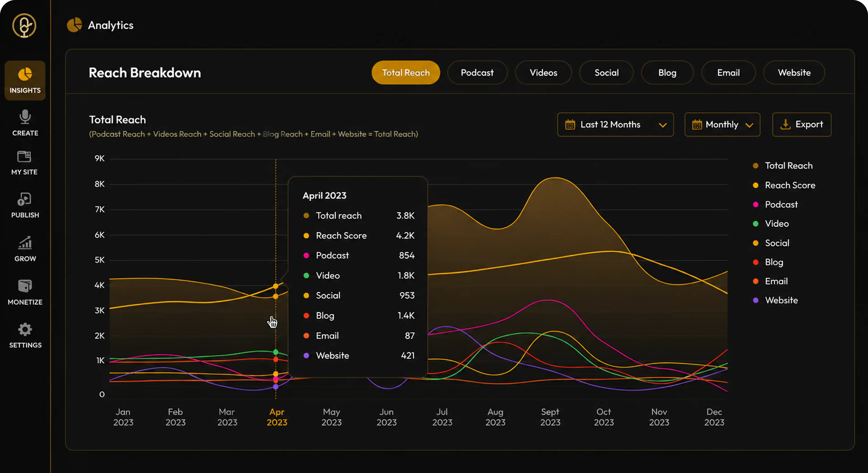Switch to the Podcast tab
This screenshot has width=868, height=473.
point(477,72)
